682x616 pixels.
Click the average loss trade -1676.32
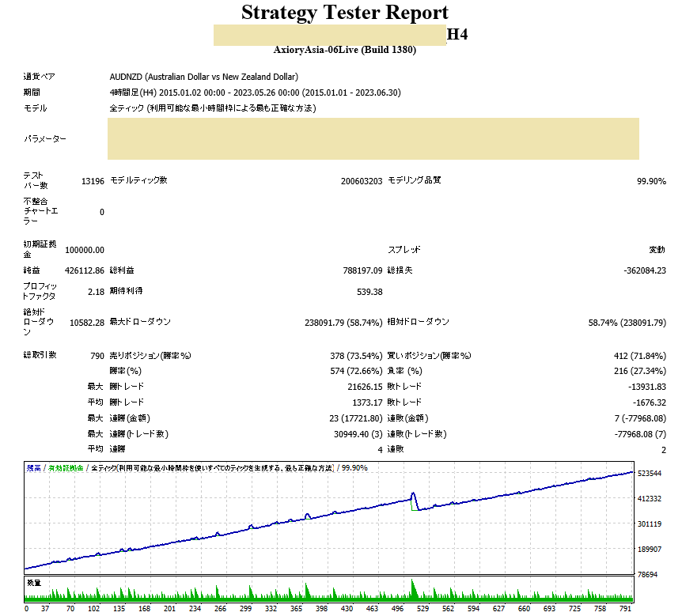(x=650, y=403)
